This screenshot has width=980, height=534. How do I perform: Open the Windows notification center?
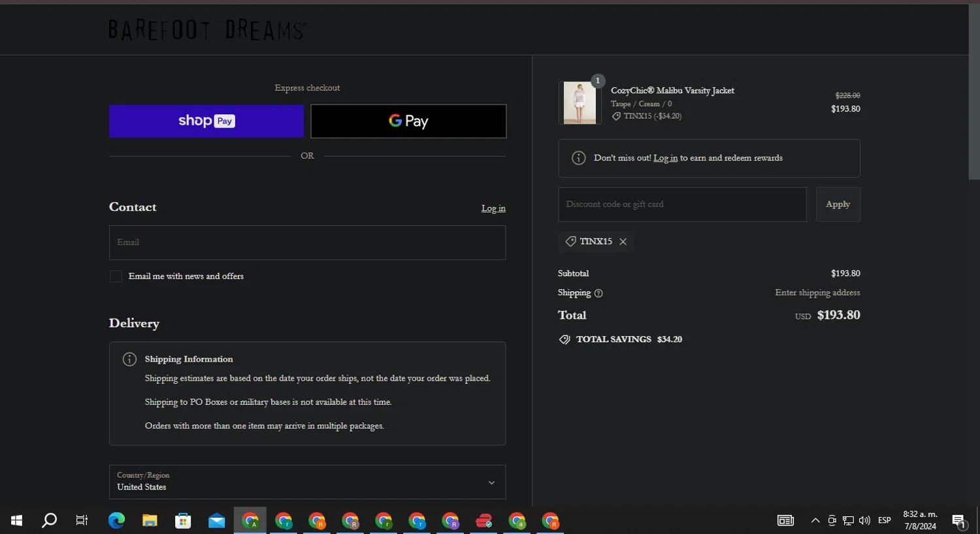959,520
